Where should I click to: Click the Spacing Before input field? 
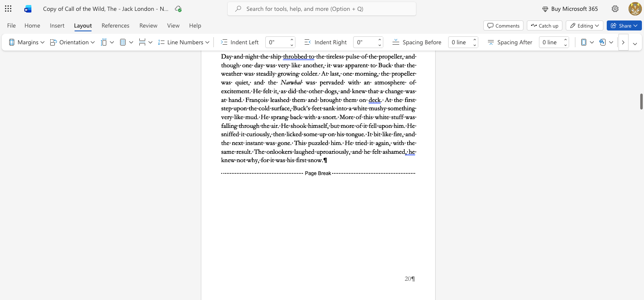tap(460, 42)
